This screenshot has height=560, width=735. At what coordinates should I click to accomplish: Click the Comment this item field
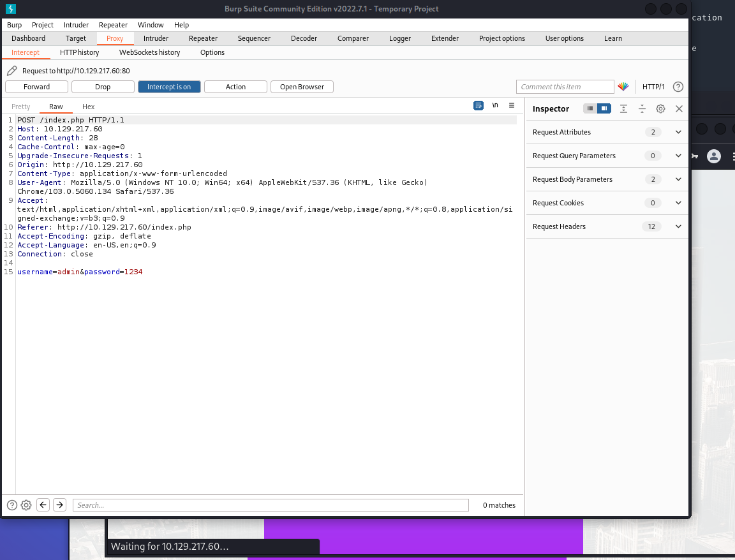pos(565,87)
